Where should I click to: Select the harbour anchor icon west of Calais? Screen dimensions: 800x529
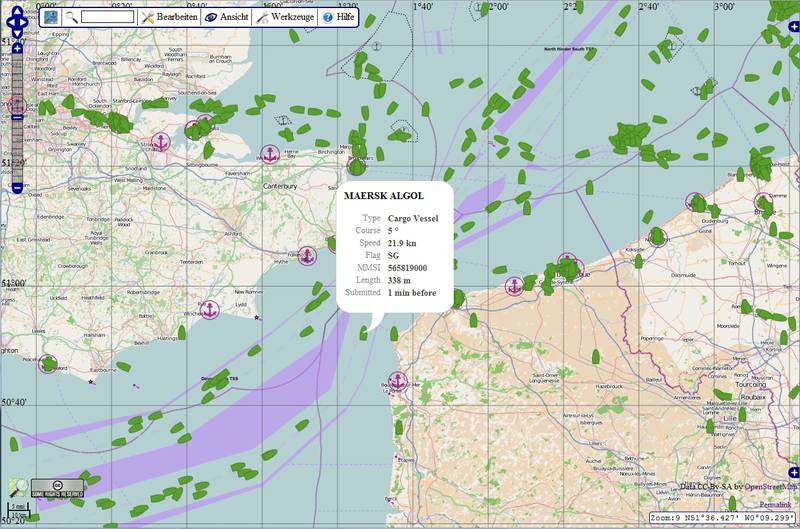(x=514, y=287)
